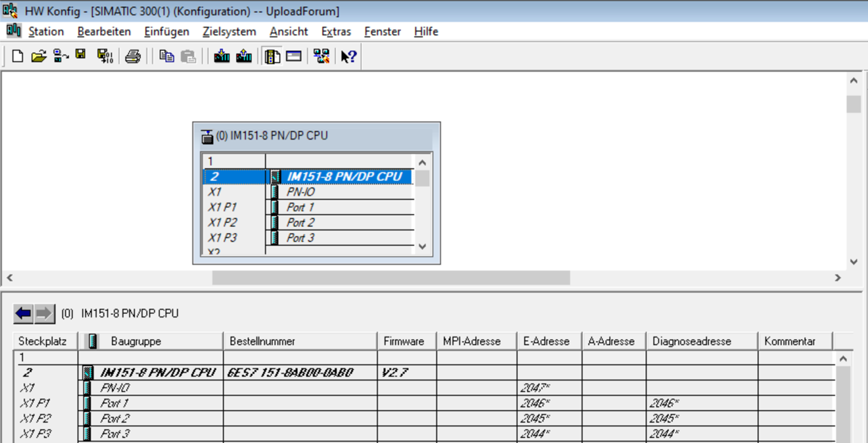
Task: Open the Station menu
Action: click(x=46, y=32)
